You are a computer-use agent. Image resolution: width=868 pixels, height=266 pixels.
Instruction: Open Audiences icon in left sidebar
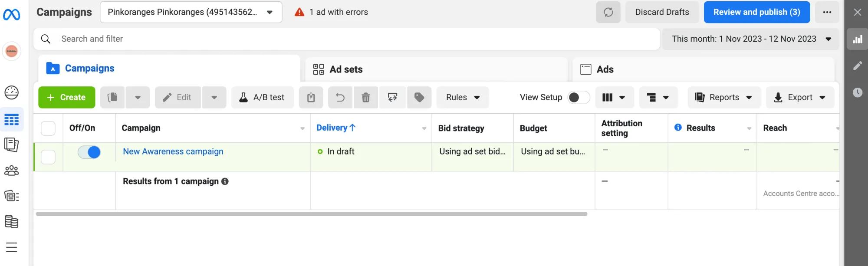coord(12,171)
